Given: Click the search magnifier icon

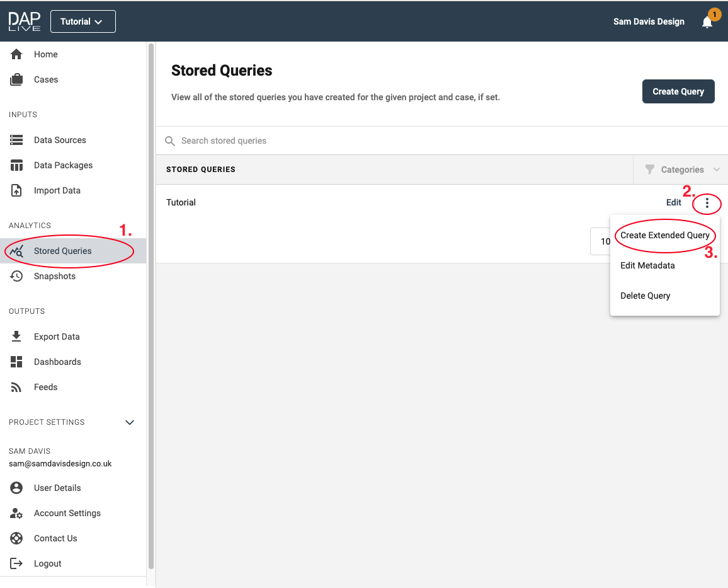Looking at the screenshot, I should [x=170, y=141].
